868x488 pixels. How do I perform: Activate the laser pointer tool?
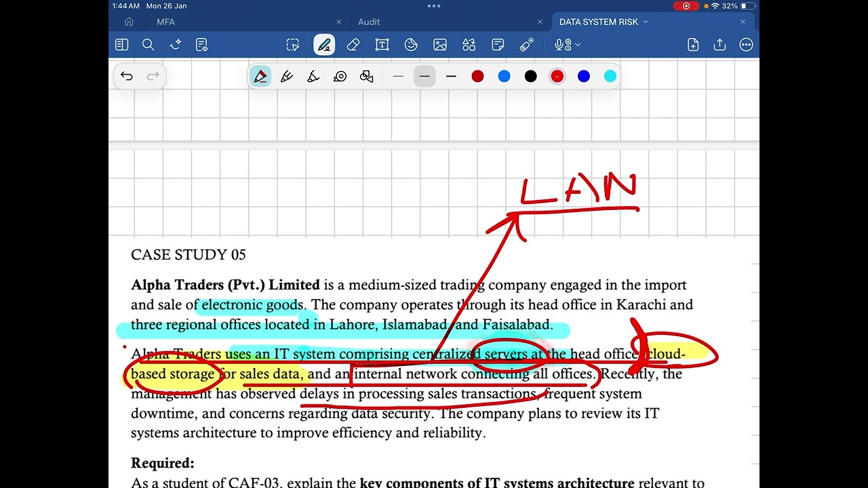pos(527,45)
